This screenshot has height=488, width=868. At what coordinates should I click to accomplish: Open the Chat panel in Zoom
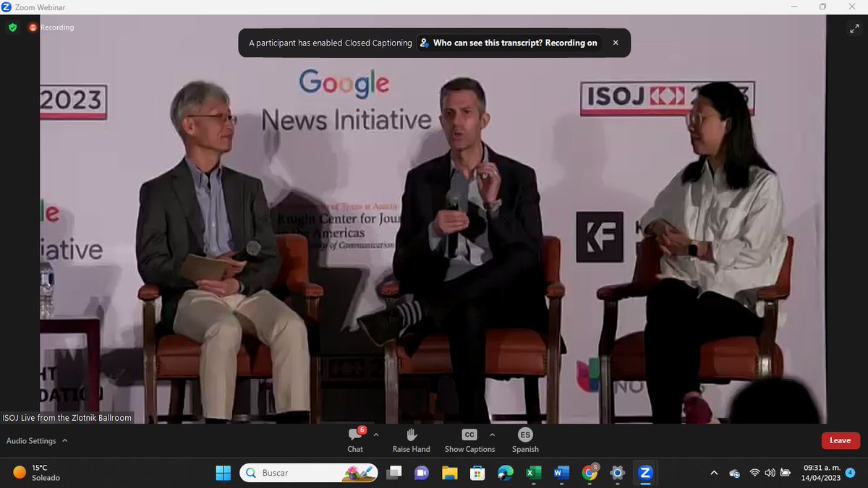pyautogui.click(x=354, y=439)
